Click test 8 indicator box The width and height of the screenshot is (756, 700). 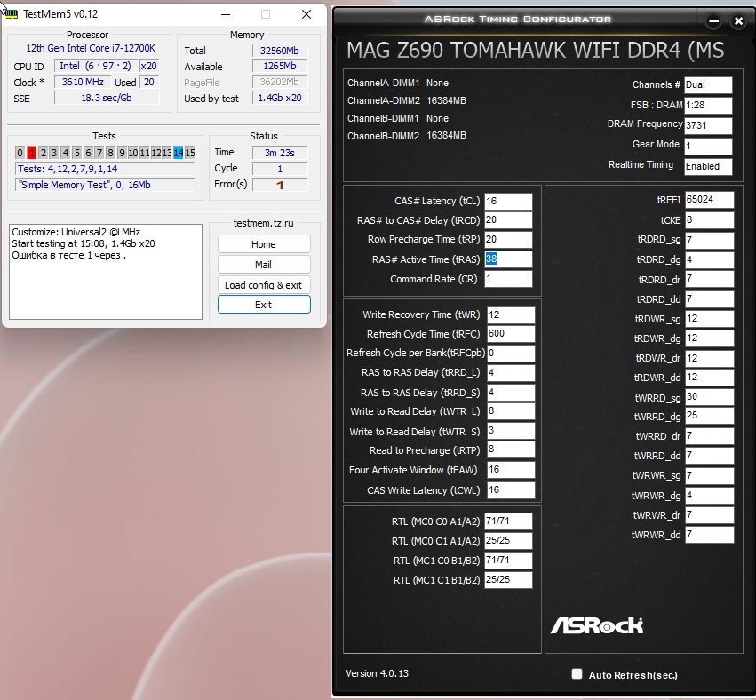(x=110, y=153)
